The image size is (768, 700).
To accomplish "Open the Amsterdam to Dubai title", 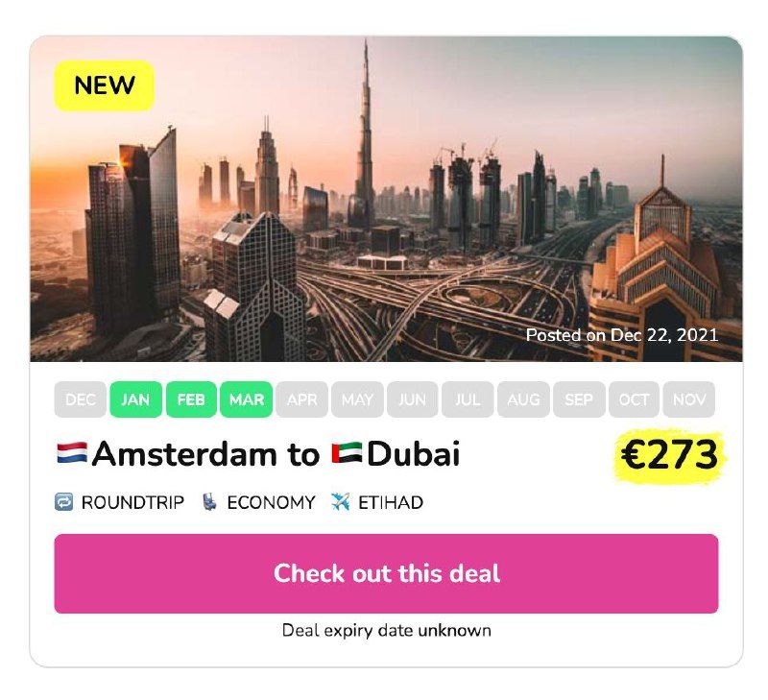I will (258, 453).
